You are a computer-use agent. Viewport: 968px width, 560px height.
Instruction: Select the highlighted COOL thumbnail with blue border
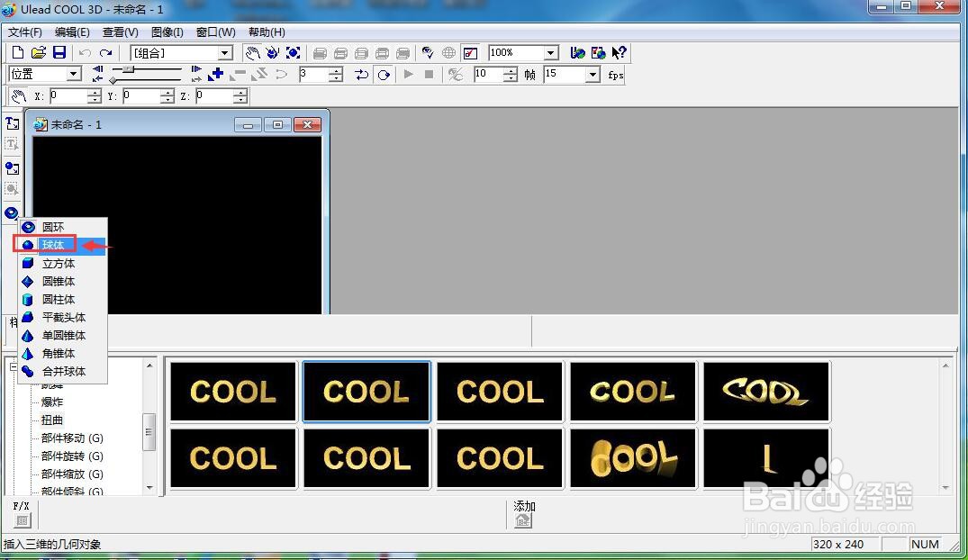366,392
